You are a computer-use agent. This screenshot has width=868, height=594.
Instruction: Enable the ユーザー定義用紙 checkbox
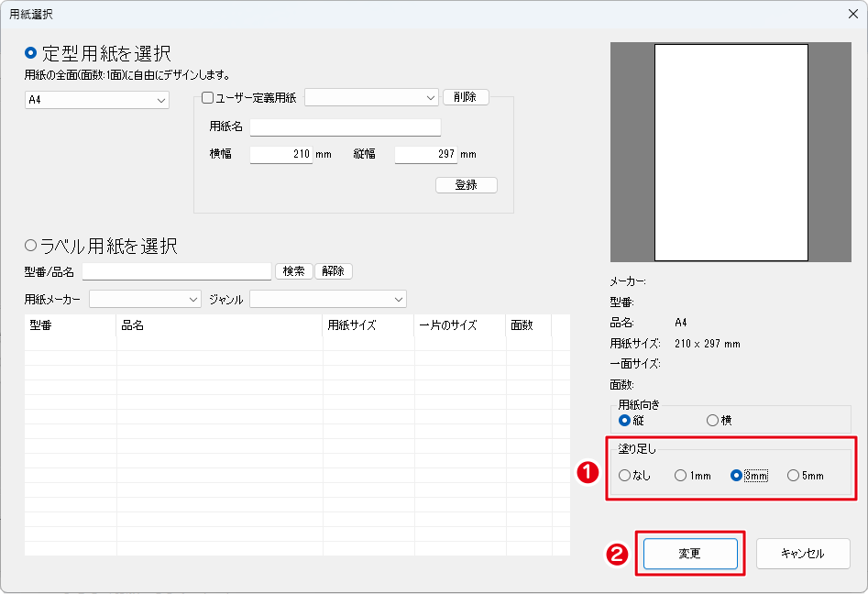click(207, 97)
